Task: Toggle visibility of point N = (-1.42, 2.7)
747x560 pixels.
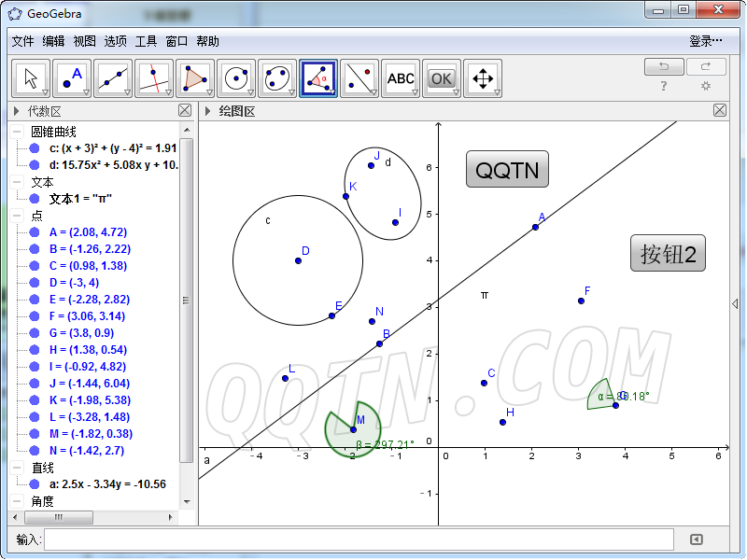Action: [35, 451]
